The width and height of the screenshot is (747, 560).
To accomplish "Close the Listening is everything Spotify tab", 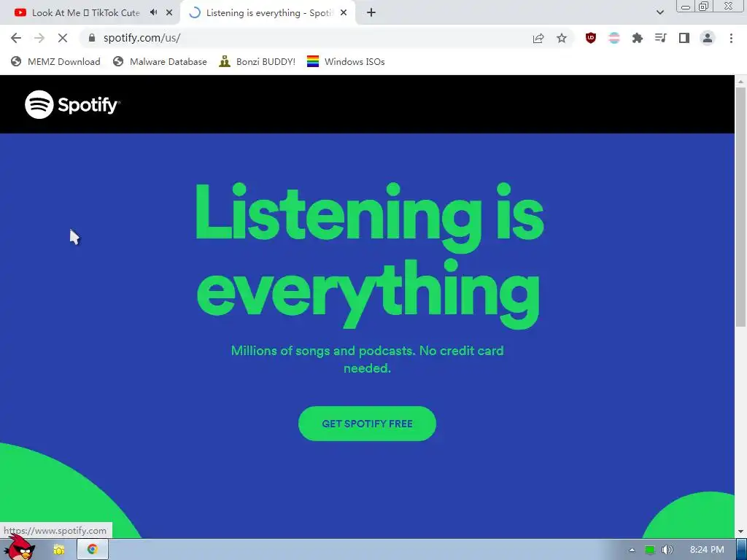I will tap(344, 13).
